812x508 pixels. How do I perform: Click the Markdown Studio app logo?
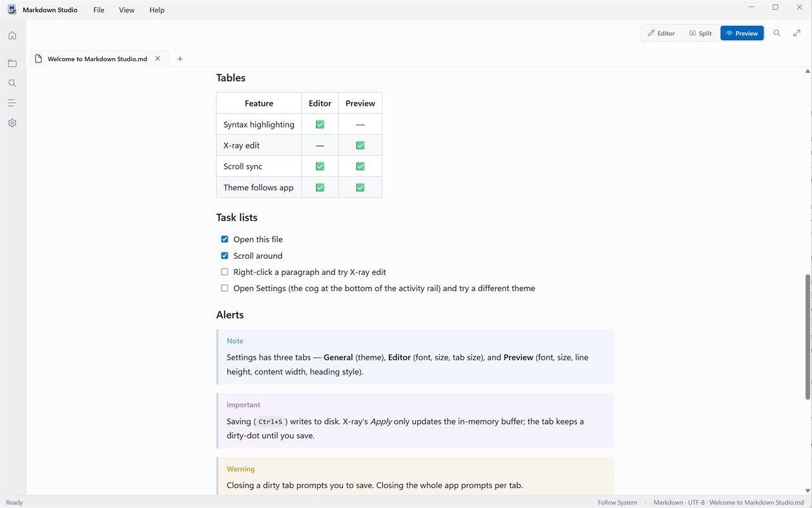pos(12,10)
